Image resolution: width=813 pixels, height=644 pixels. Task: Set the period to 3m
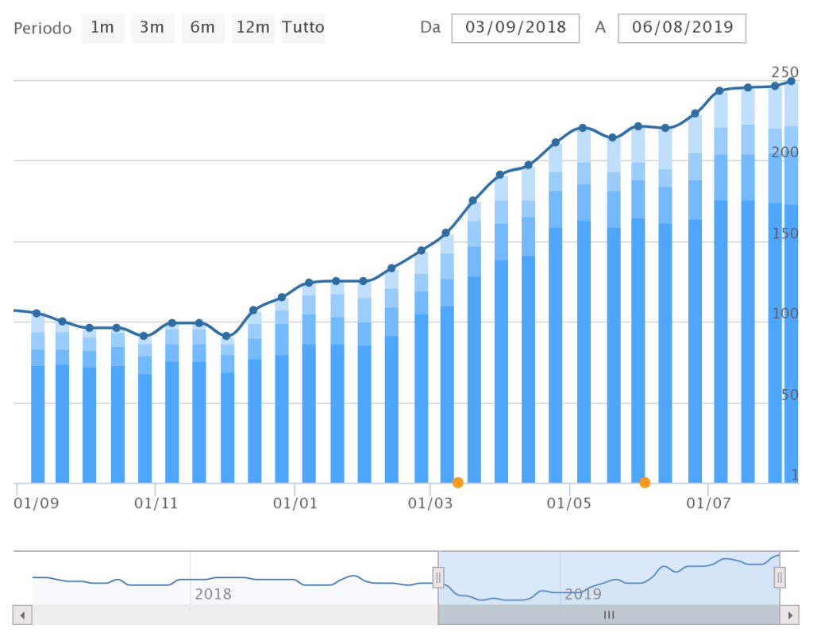152,28
